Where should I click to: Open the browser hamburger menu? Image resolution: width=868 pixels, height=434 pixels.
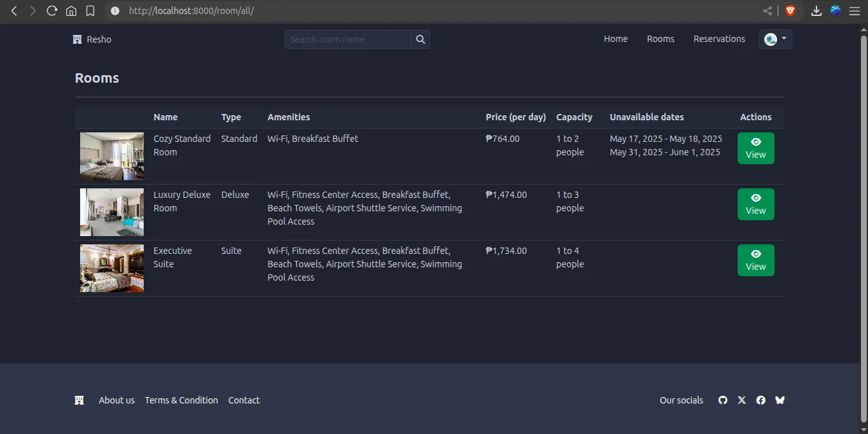pyautogui.click(x=854, y=11)
